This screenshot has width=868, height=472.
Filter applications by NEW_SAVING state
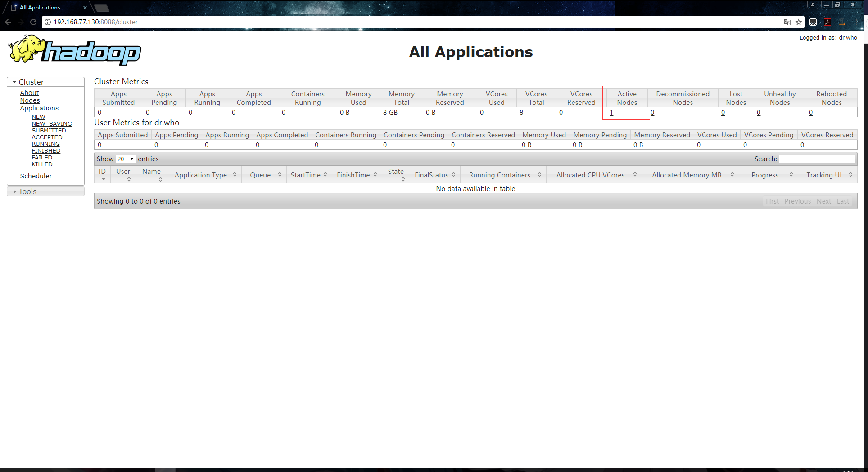click(x=52, y=124)
